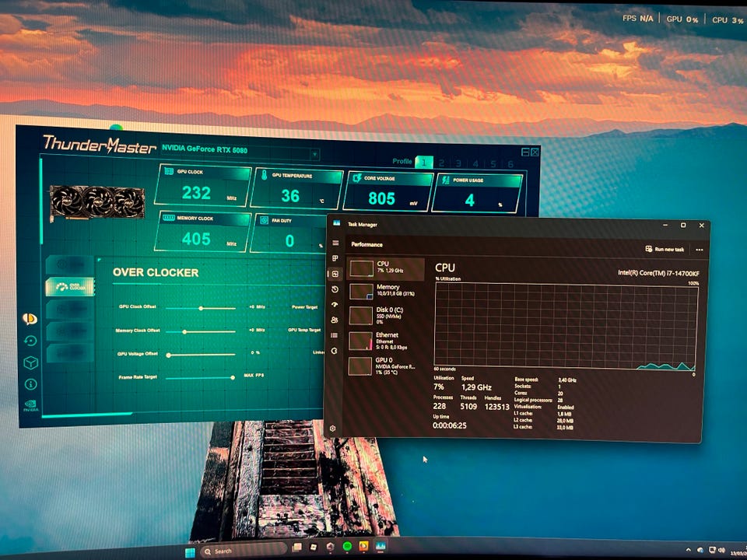Viewport: 747px width, 560px height.
Task: Click the 123513 handles value
Action: (x=497, y=407)
